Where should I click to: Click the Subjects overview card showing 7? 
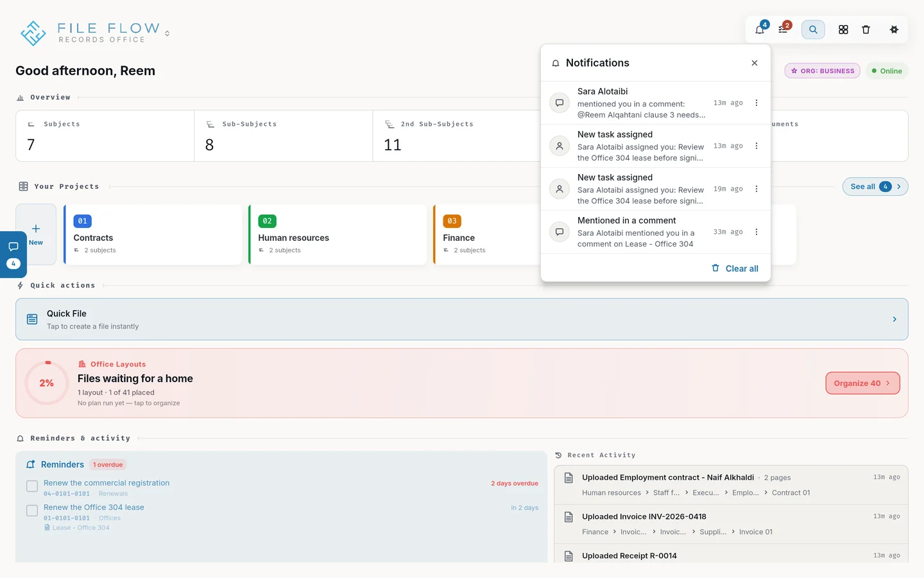pyautogui.click(x=105, y=136)
